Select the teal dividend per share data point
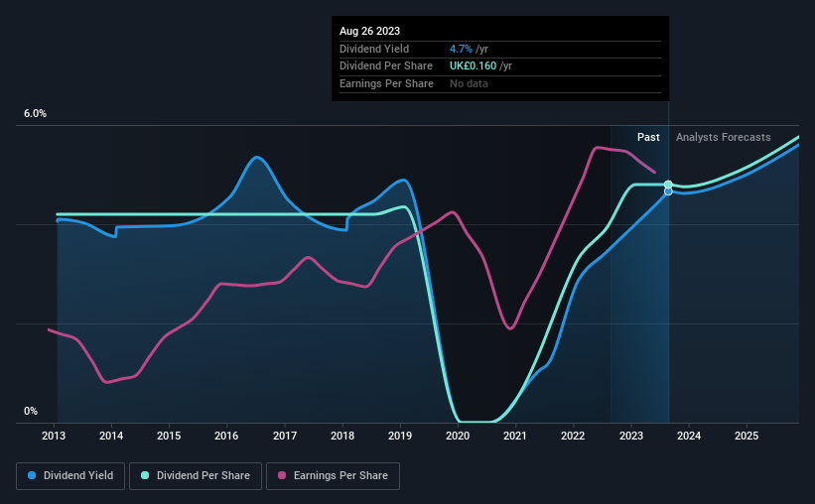Viewport: 815px width, 504px height. click(668, 185)
